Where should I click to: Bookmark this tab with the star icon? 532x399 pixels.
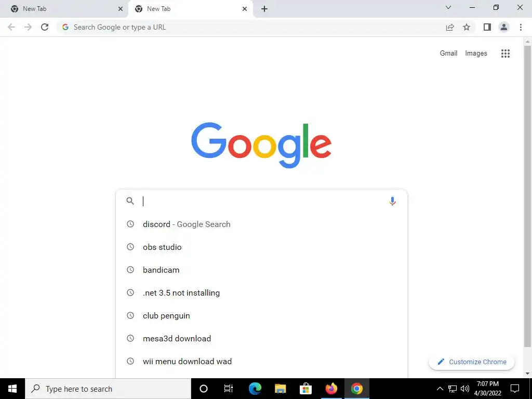click(x=467, y=27)
